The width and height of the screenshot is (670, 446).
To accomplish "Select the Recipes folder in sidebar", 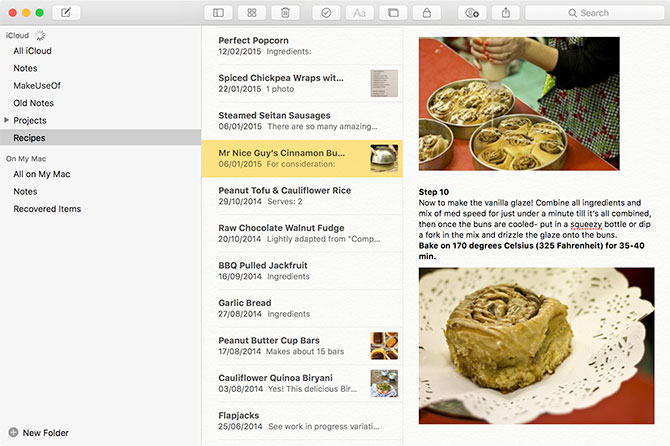I will click(30, 138).
